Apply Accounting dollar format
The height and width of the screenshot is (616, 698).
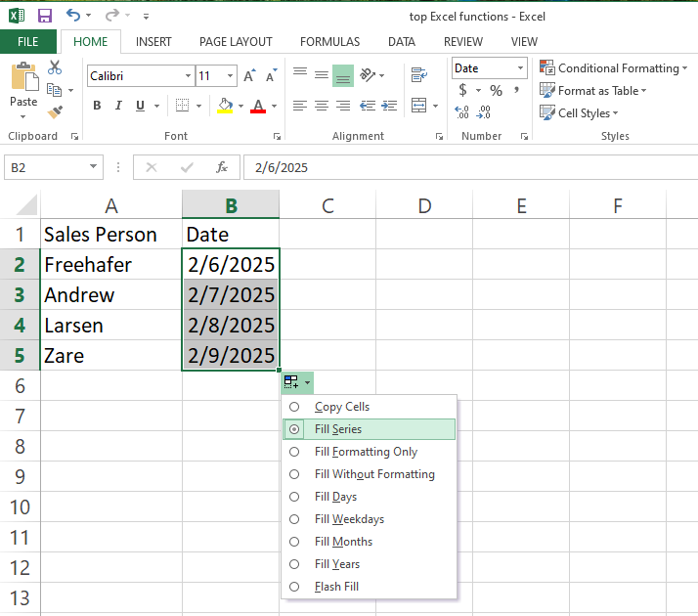463,90
